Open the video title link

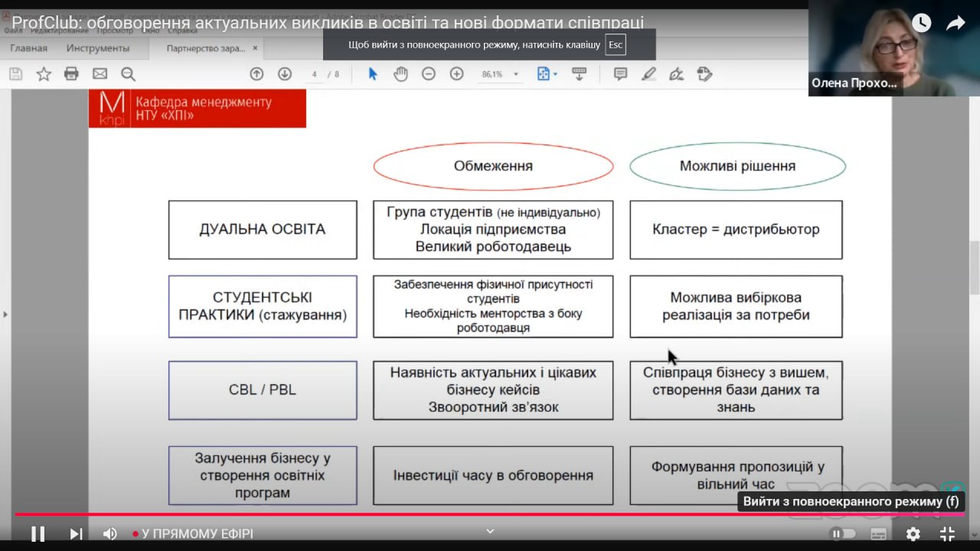tap(328, 23)
